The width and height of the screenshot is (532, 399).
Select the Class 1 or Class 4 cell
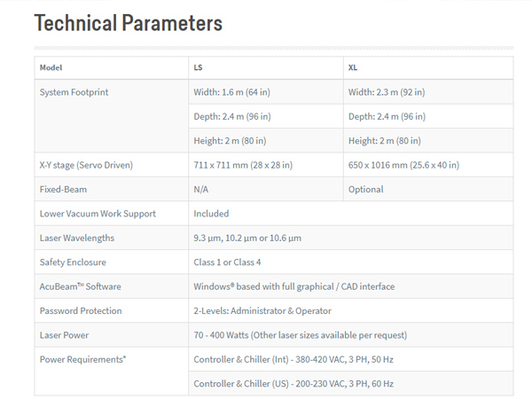tap(225, 262)
